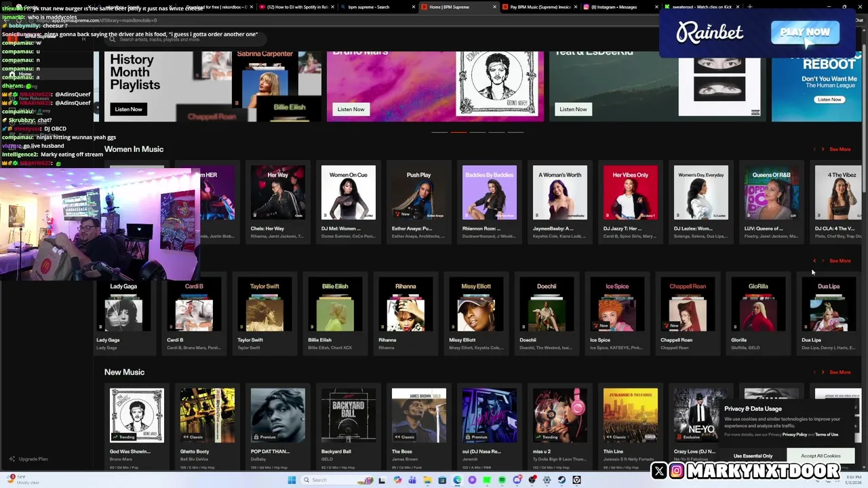Viewport: 868px width, 488px height.
Task: Switch to How to DJ with Spotify YouTube tab
Action: pos(296,7)
